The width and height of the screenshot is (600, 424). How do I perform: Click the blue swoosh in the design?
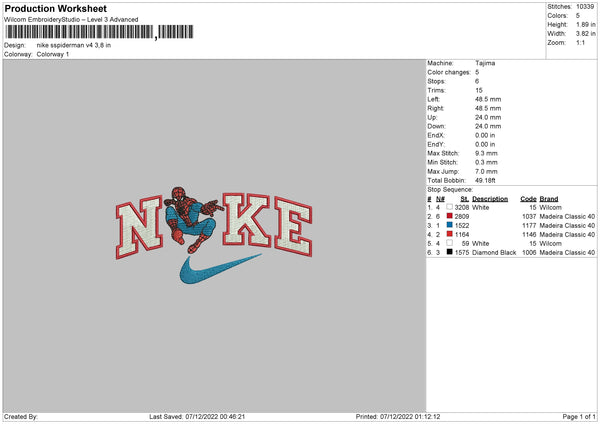tap(219, 269)
